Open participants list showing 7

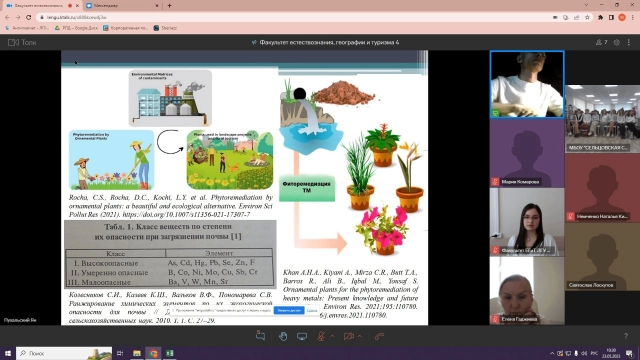pyautogui.click(x=601, y=42)
